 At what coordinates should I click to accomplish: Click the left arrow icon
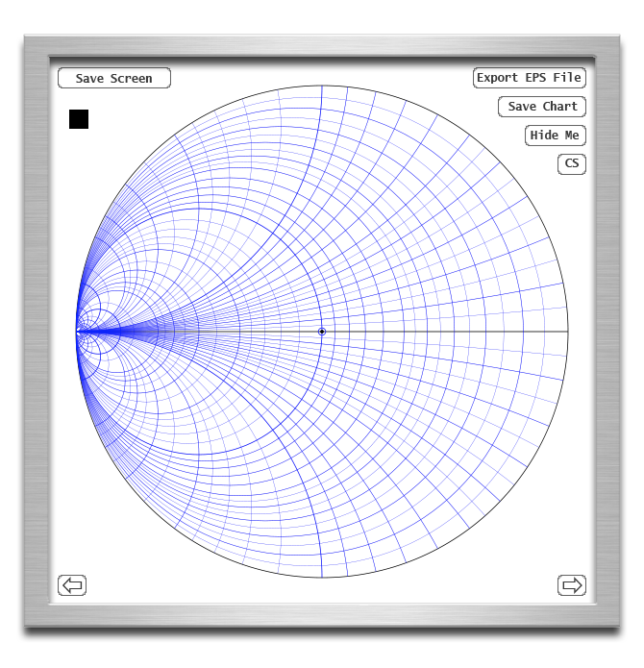click(72, 585)
